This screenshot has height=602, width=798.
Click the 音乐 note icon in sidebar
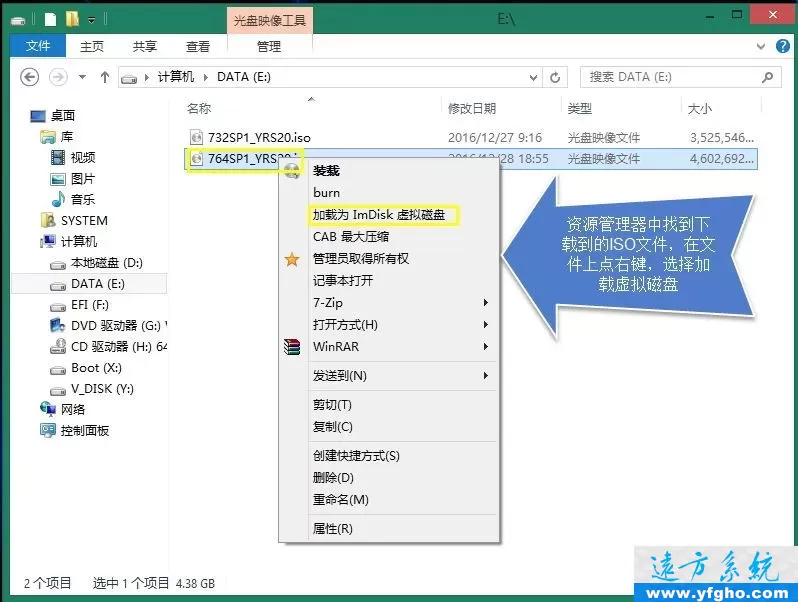(x=58, y=199)
